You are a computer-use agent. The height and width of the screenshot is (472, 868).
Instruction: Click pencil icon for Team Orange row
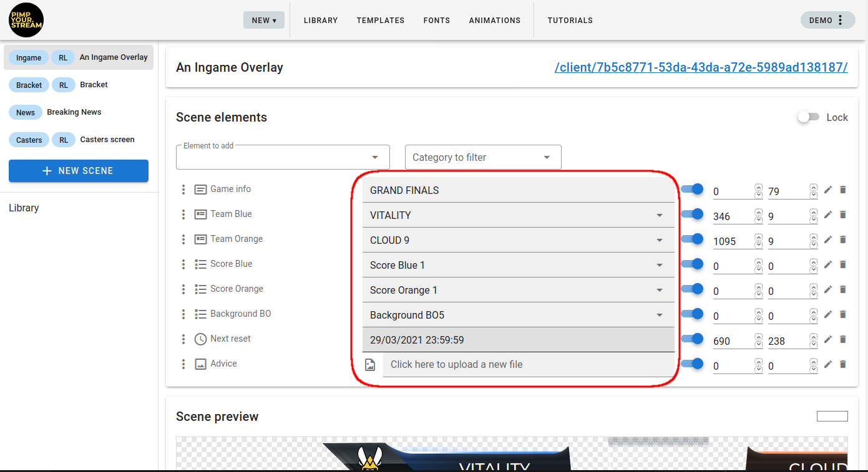[x=828, y=239]
